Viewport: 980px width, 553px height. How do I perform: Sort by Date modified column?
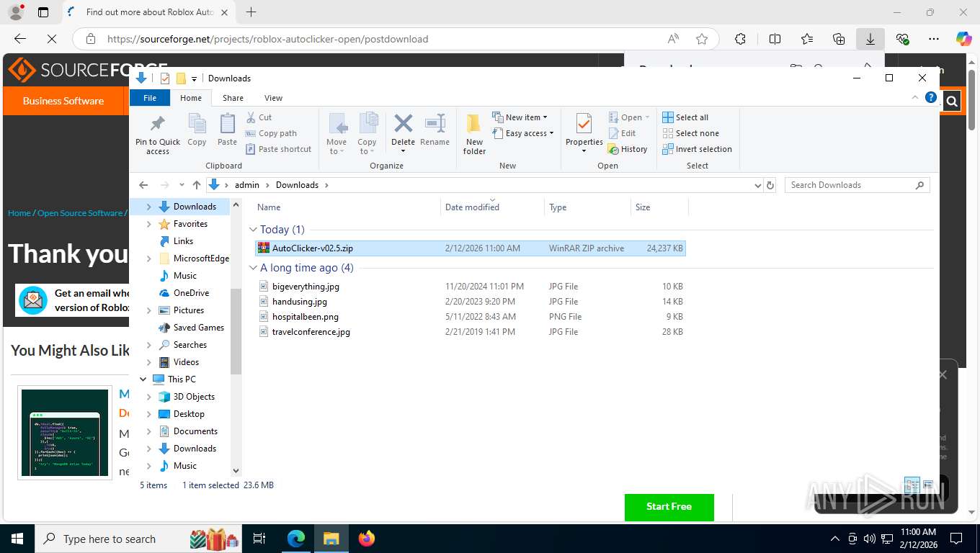[492, 207]
